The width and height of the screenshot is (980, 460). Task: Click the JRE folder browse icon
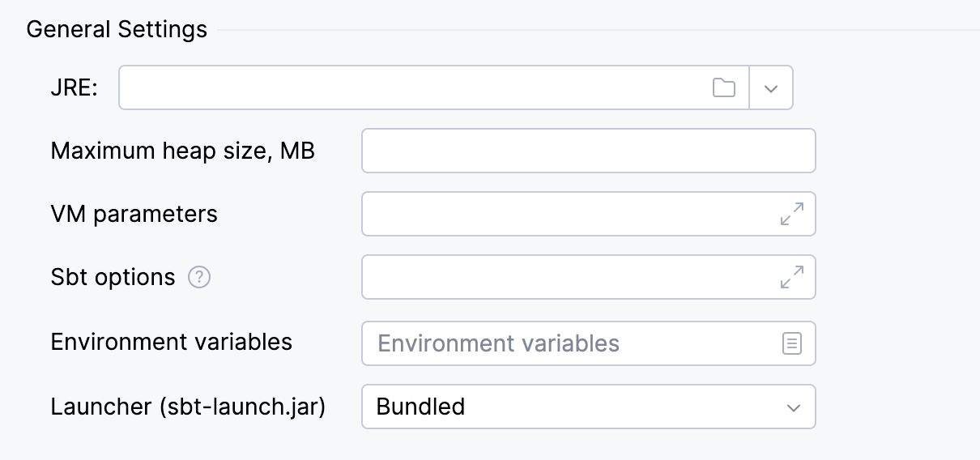(x=723, y=87)
